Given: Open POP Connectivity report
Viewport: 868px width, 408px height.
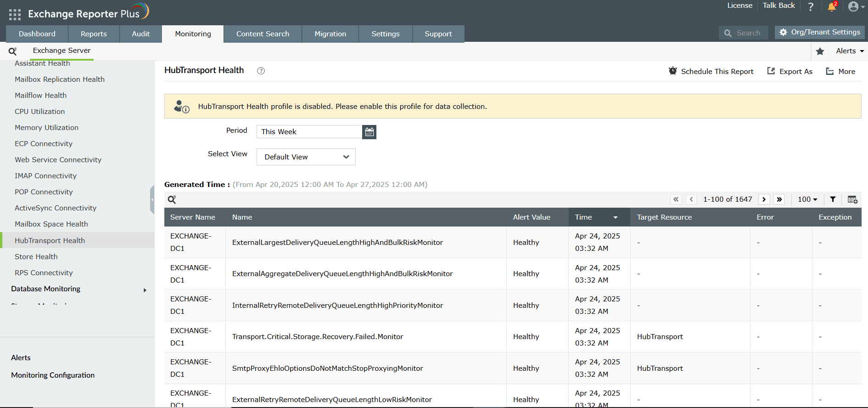Looking at the screenshot, I should 44,192.
